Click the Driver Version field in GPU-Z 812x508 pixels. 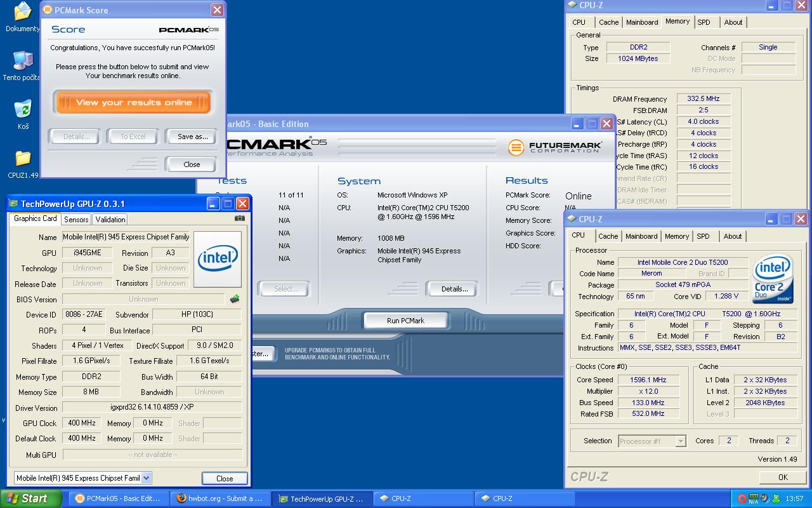[x=152, y=407]
